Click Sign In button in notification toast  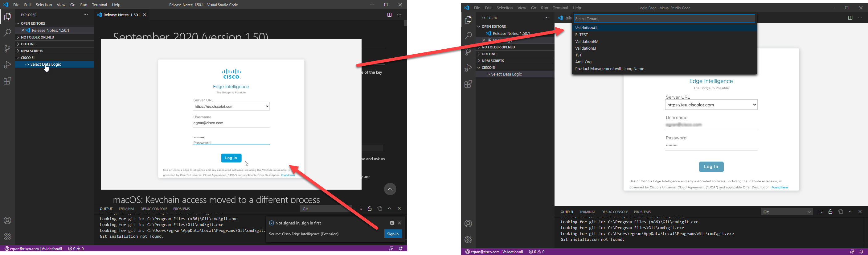393,234
